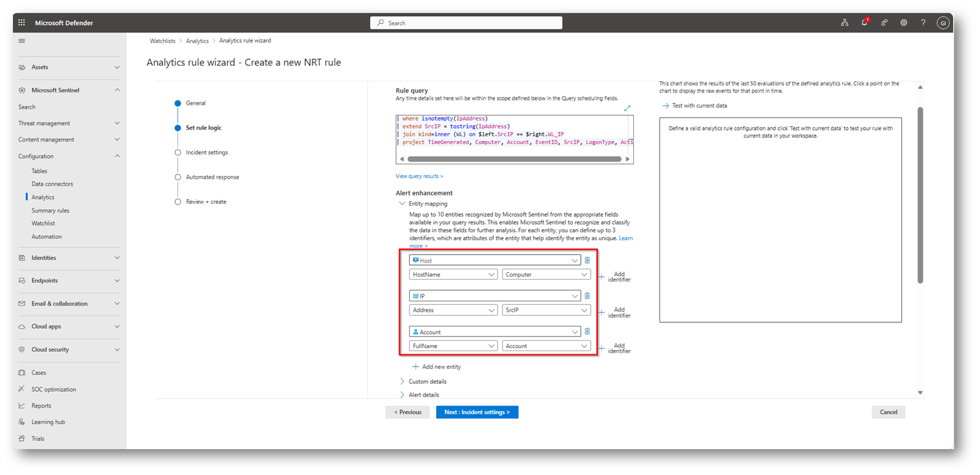Open Trials via its gift icon

pos(22,439)
